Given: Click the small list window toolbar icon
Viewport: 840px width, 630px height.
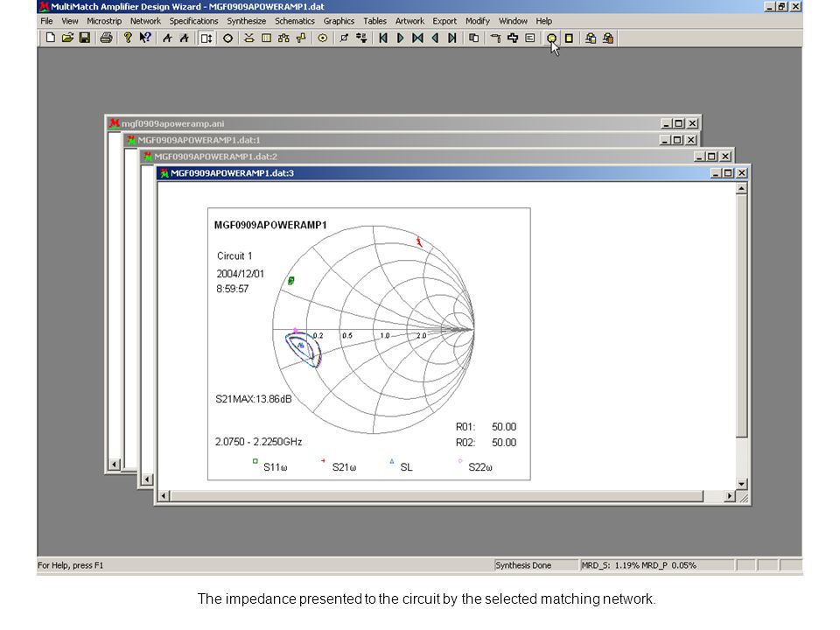Looking at the screenshot, I should (x=530, y=38).
